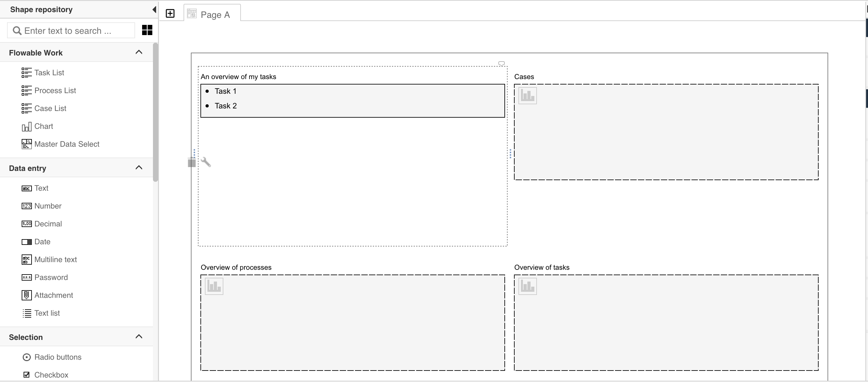
Task: Collapse the Selection section
Action: [x=139, y=336]
